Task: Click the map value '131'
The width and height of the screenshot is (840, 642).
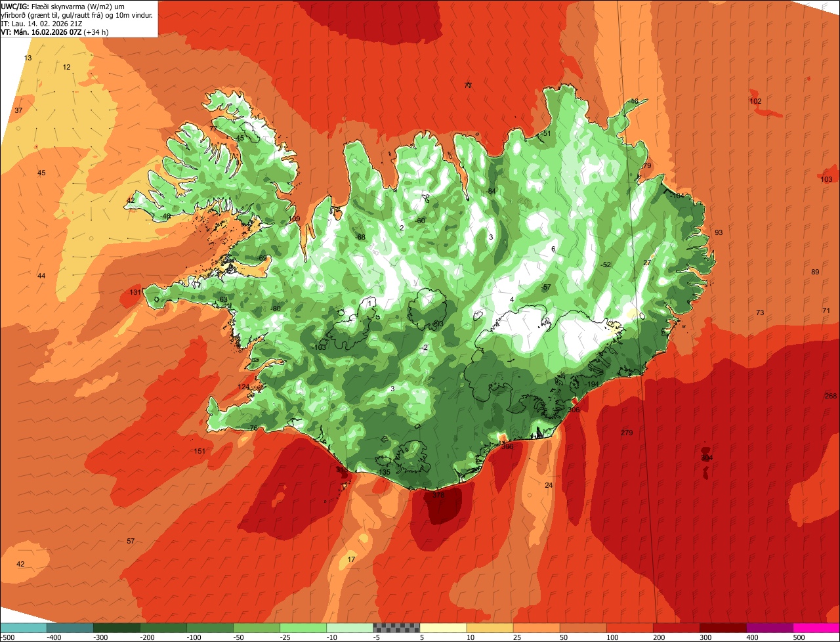Action: pos(135,293)
